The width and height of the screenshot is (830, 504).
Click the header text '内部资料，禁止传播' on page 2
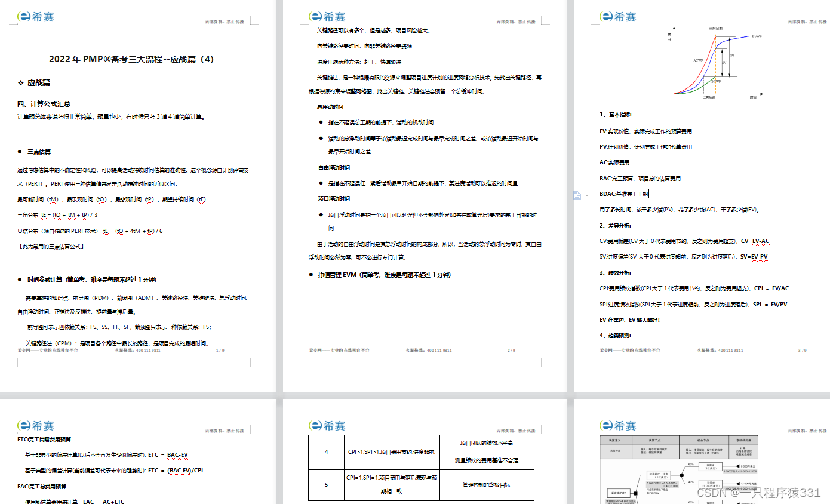(516, 21)
